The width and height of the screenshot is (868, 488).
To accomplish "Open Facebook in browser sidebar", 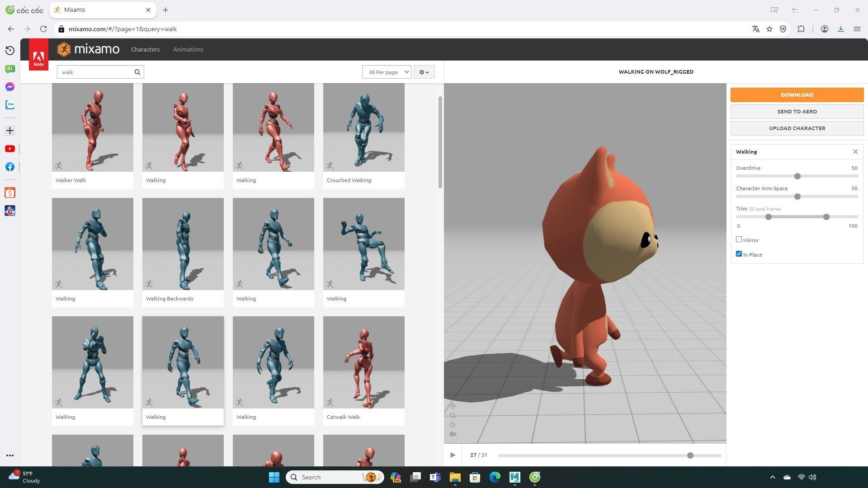I will click(x=10, y=167).
